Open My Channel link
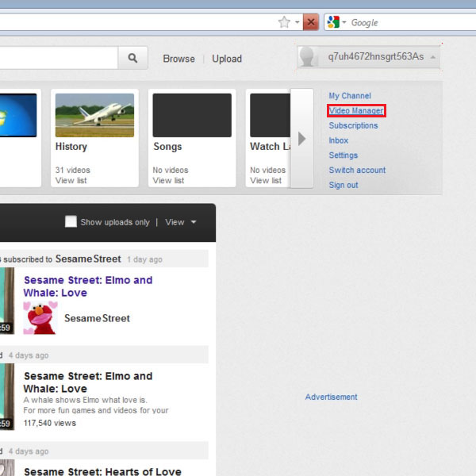 350,96
